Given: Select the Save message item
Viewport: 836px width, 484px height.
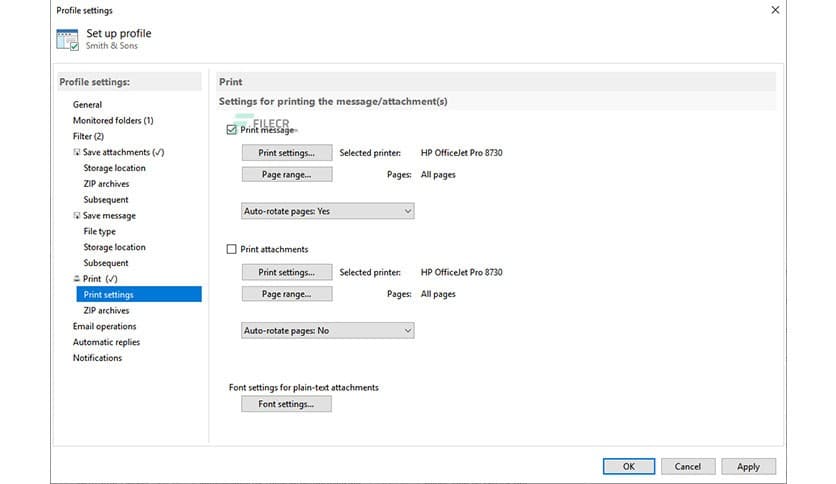Looking at the screenshot, I should tap(109, 215).
